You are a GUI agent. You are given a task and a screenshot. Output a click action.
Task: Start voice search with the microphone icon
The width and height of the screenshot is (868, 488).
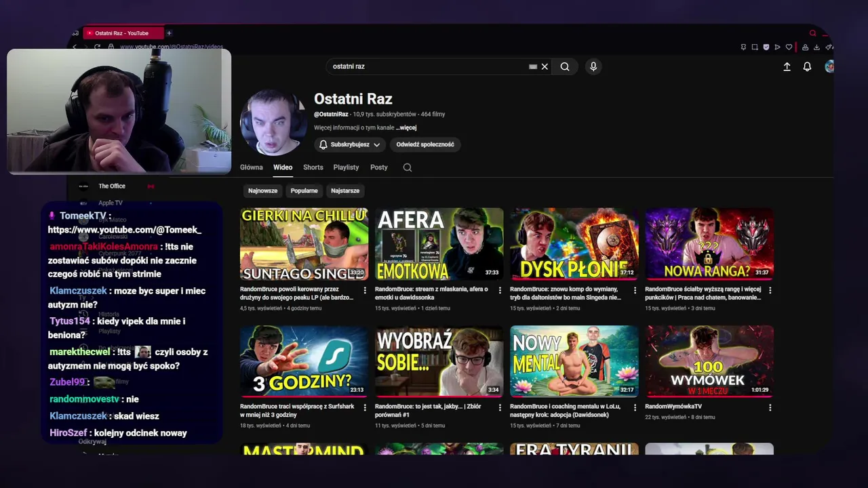[593, 66]
